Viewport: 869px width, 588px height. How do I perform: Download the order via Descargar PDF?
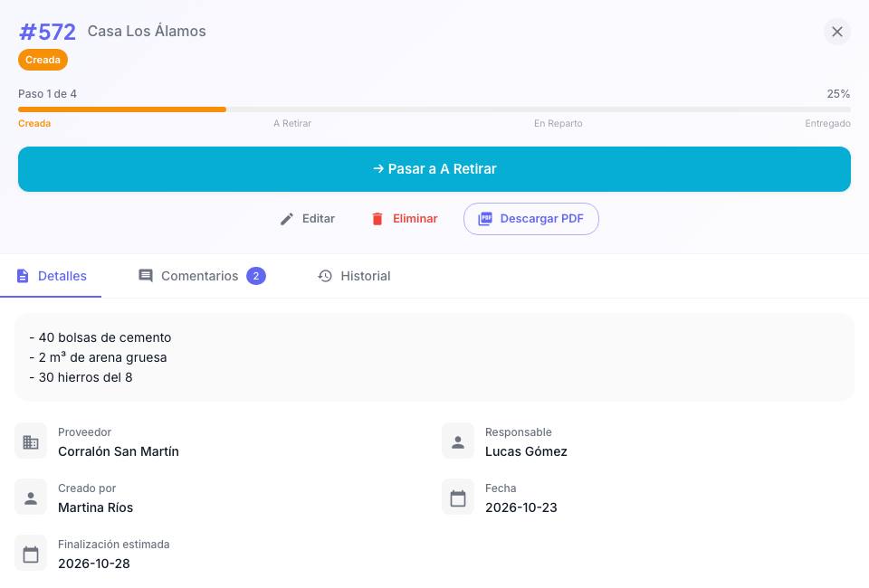tap(531, 219)
